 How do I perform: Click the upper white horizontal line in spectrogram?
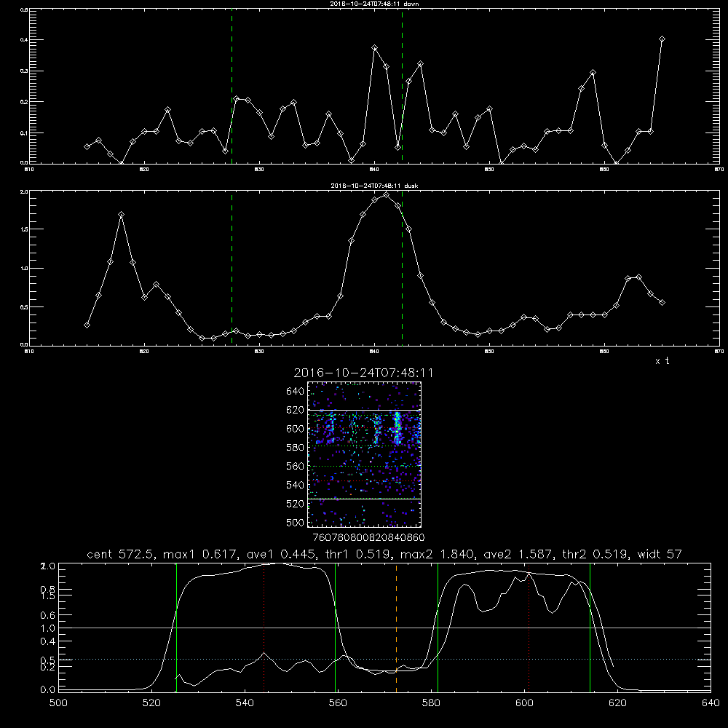pyautogui.click(x=365, y=410)
